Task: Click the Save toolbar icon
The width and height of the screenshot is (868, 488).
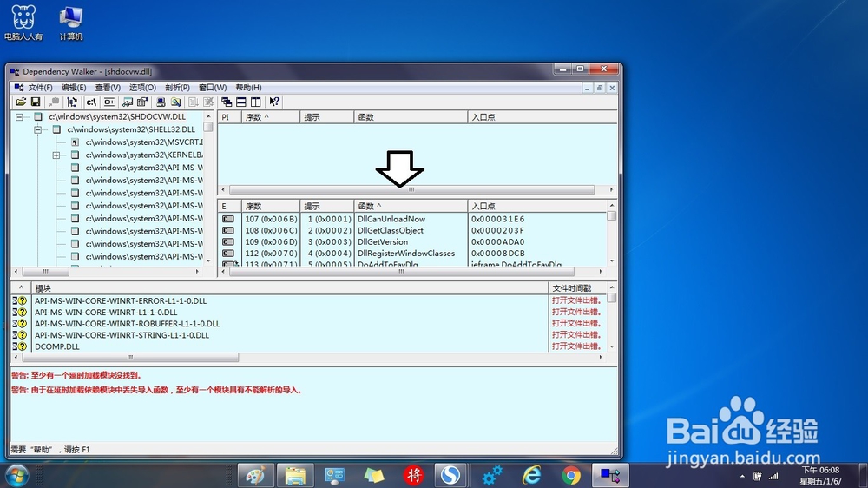Action: pos(36,102)
